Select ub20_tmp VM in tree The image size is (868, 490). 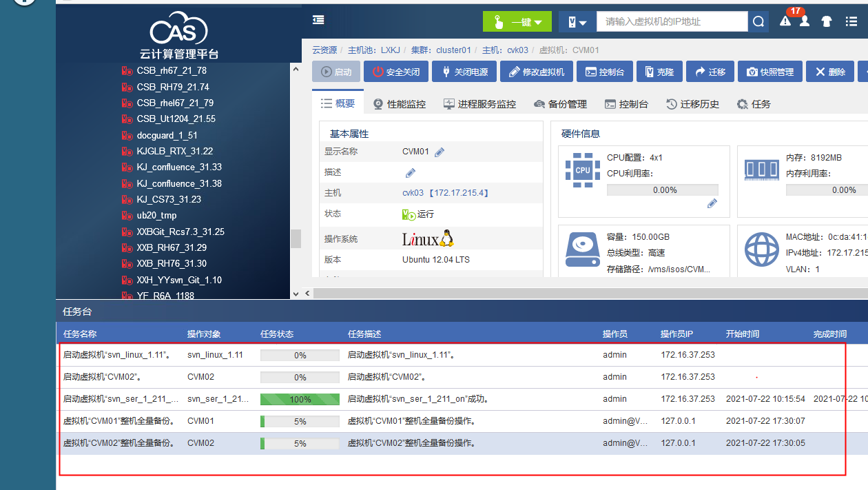(156, 215)
